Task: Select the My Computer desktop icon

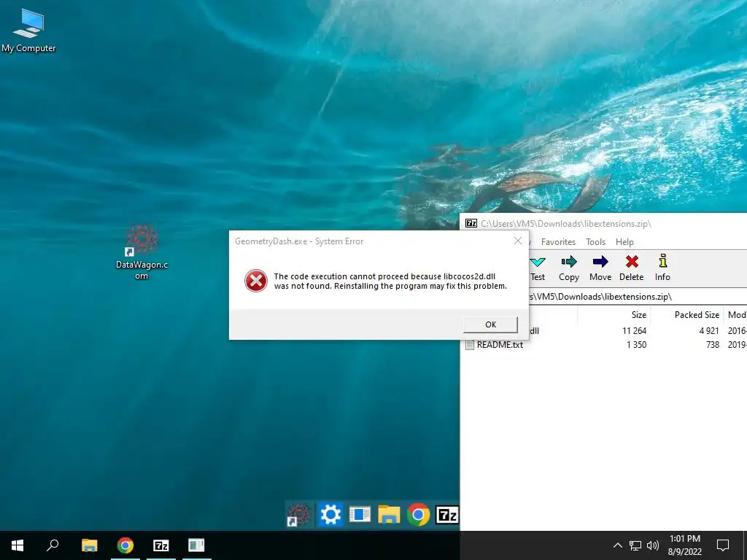Action: [x=28, y=31]
